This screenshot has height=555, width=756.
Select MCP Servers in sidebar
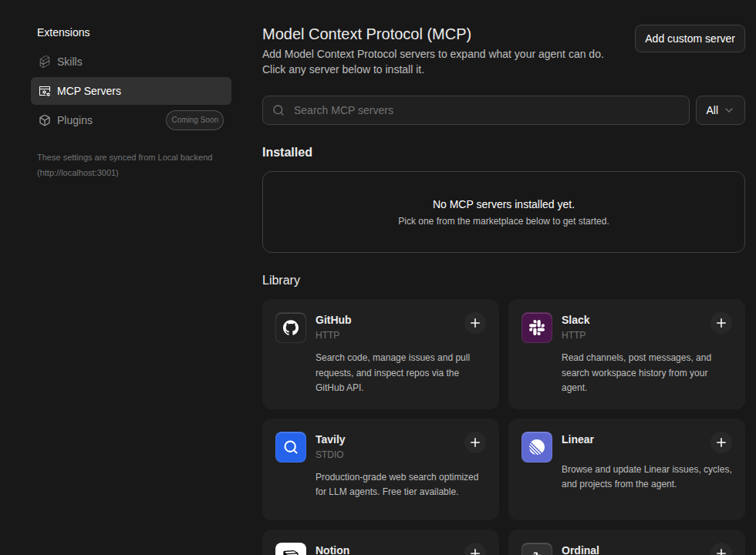[x=130, y=91]
